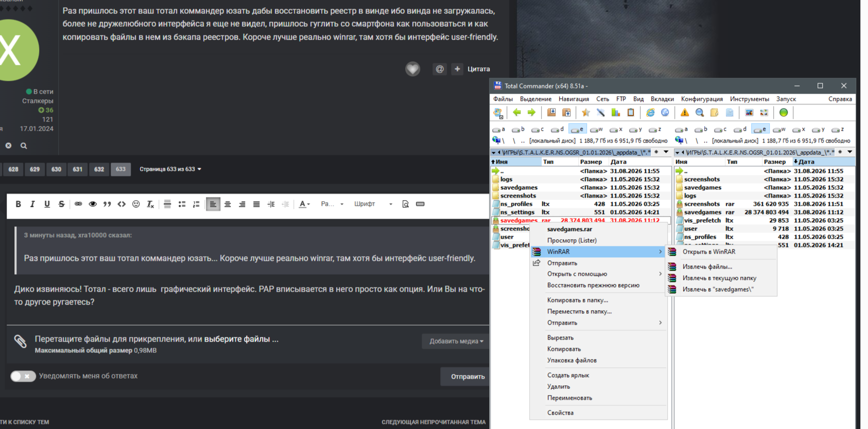
Task: Click the magnifier search icon in Total Commander toolbar
Action: (699, 113)
